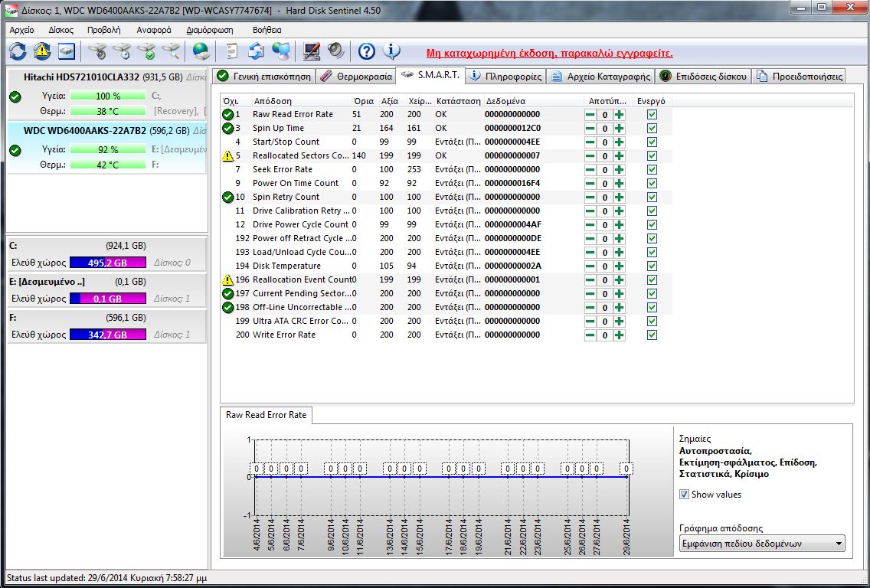The height and width of the screenshot is (588, 870).
Task: Click green check icon beside Raw Read Error Rate
Action: tap(227, 115)
